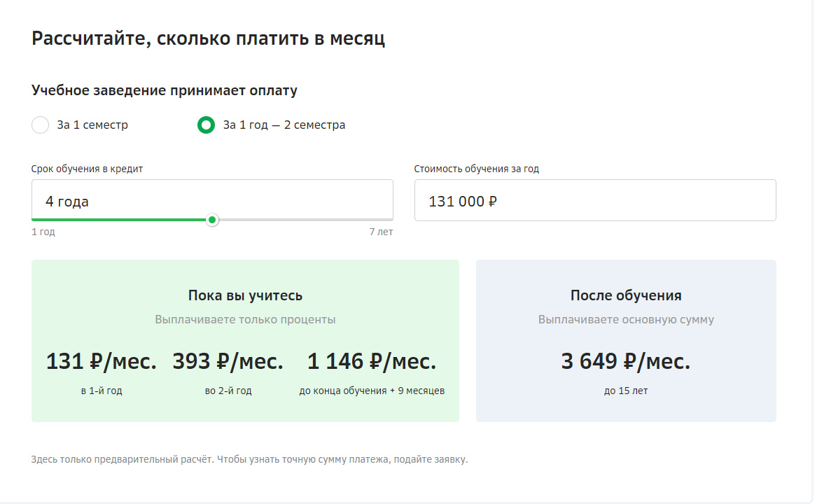Click the "Рассчитайте, сколько платить в месяц" heading
The height and width of the screenshot is (504, 817).
(x=208, y=38)
